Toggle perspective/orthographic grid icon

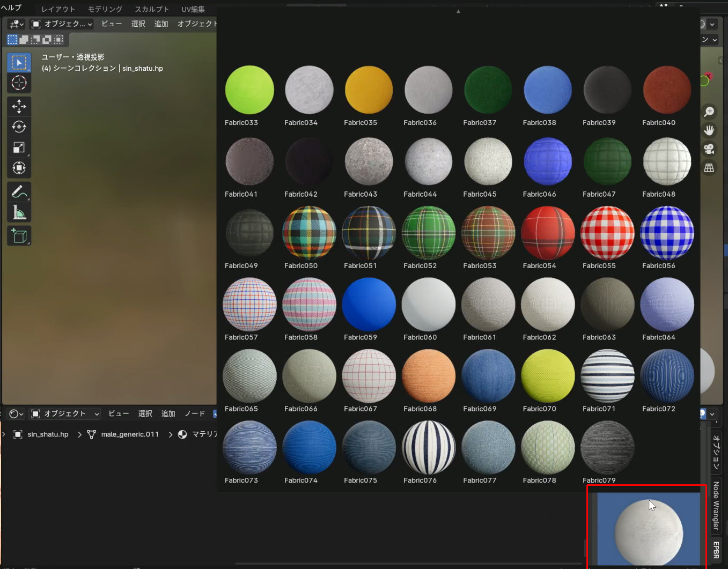tap(709, 168)
